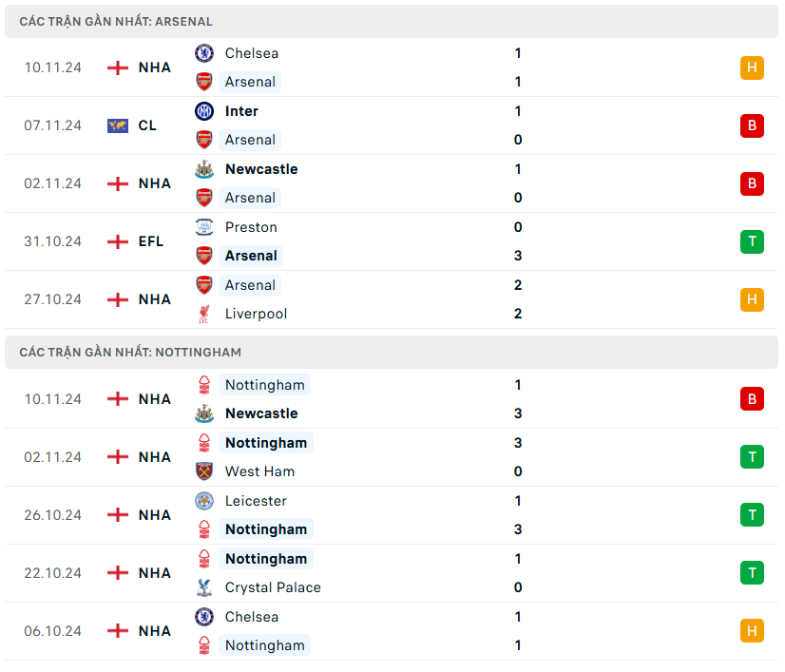785x672 pixels.
Task: Click the Crystal Palace club crest
Action: coord(204,587)
